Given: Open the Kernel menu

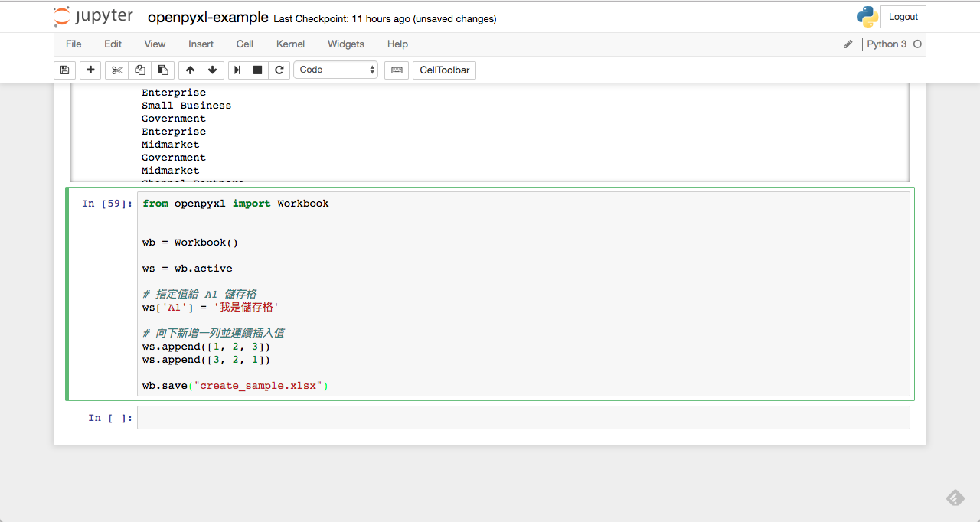Looking at the screenshot, I should pyautogui.click(x=290, y=44).
